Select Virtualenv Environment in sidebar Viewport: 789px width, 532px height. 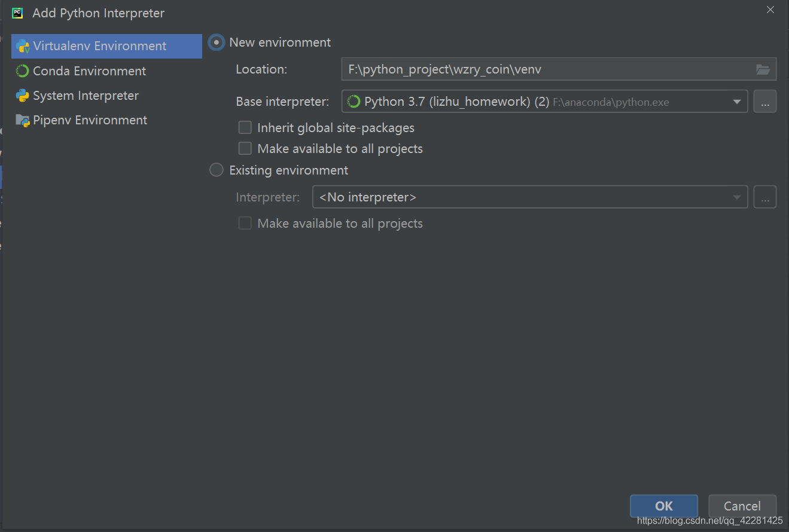106,46
